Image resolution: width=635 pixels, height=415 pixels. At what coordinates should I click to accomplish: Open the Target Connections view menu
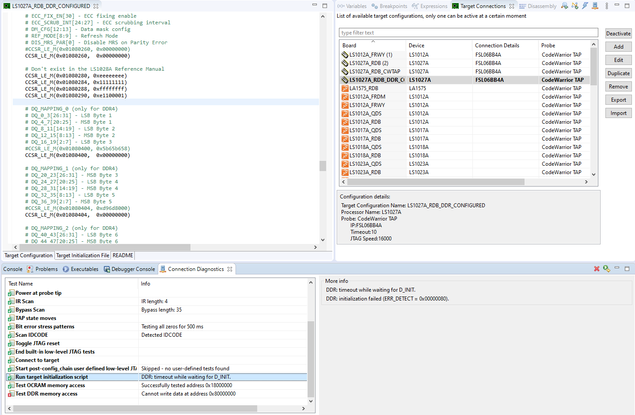click(606, 6)
